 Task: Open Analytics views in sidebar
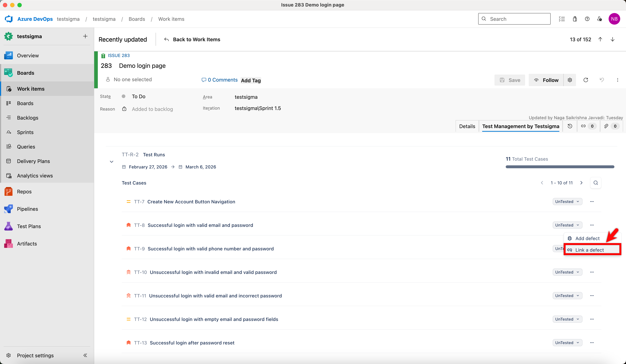click(47, 176)
